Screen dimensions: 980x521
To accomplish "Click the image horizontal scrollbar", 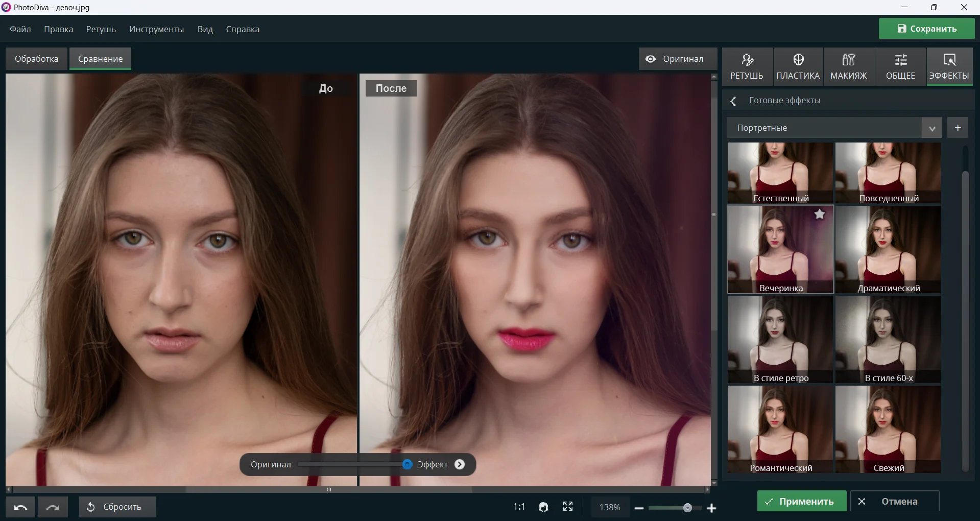I will click(329, 489).
